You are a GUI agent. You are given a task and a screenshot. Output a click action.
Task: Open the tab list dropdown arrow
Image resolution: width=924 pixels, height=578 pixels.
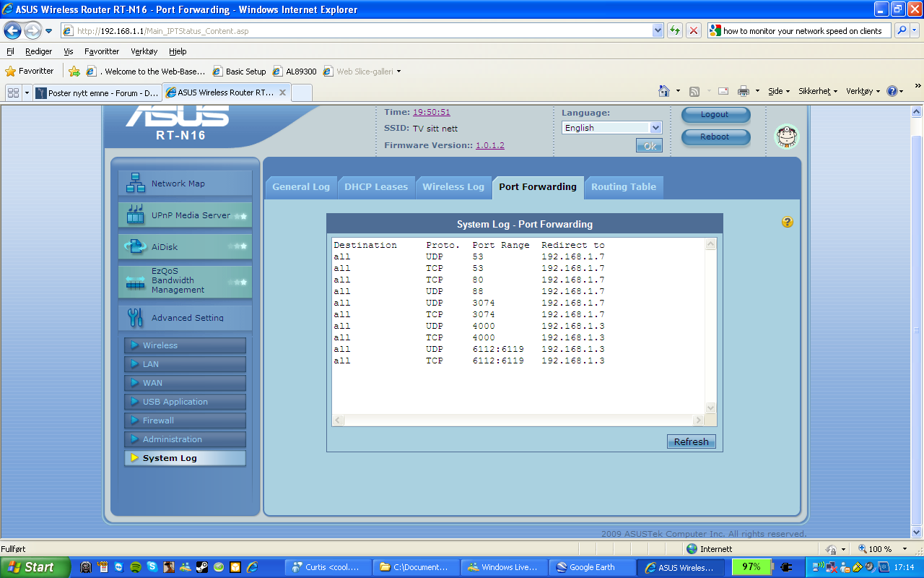point(27,92)
